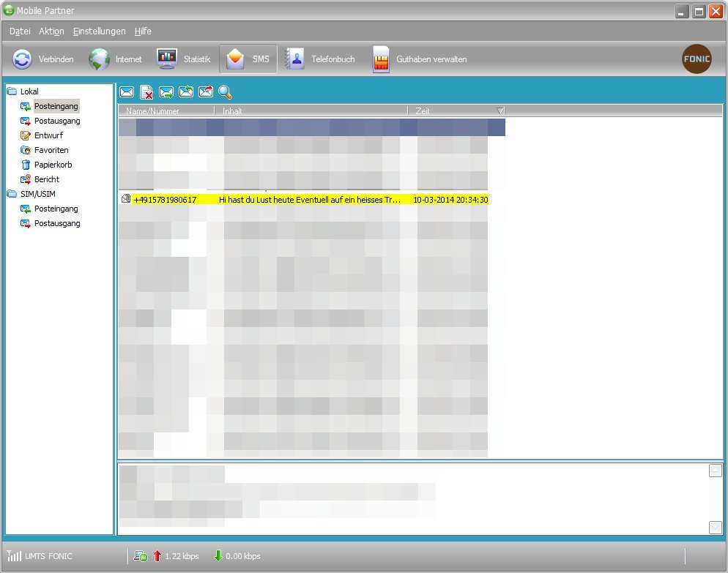
Task: Select the Papierkorb folder
Action: (53, 165)
